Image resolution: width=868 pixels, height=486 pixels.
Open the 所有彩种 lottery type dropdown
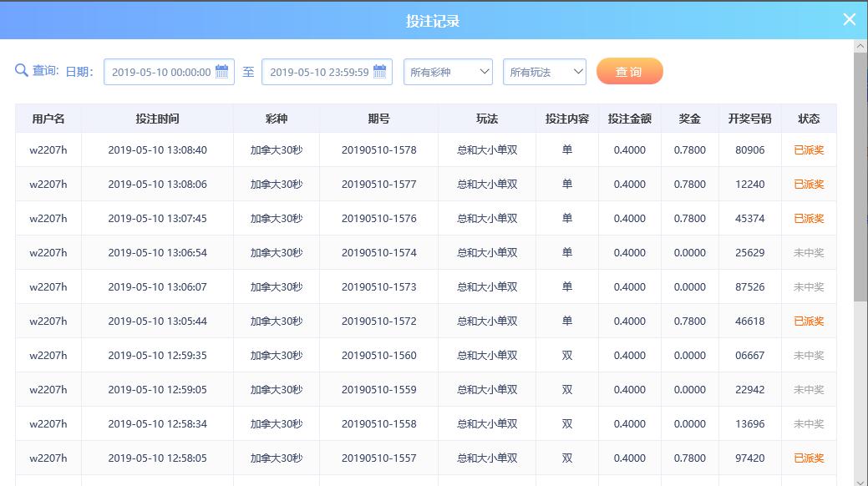(449, 72)
